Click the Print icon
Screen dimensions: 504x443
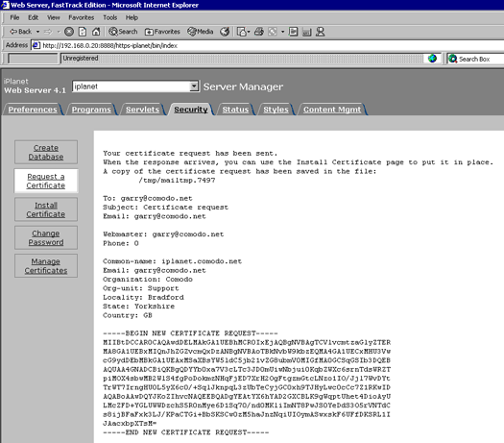pos(259,32)
